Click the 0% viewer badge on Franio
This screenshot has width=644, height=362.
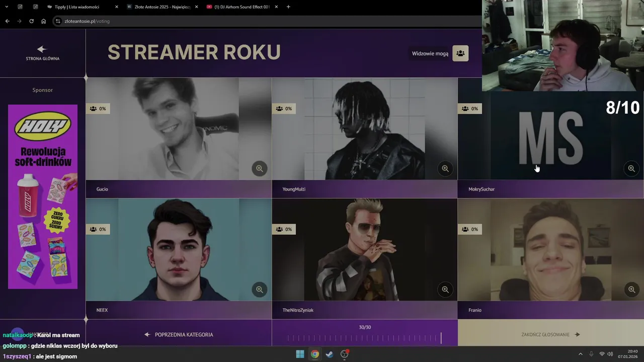tap(470, 229)
